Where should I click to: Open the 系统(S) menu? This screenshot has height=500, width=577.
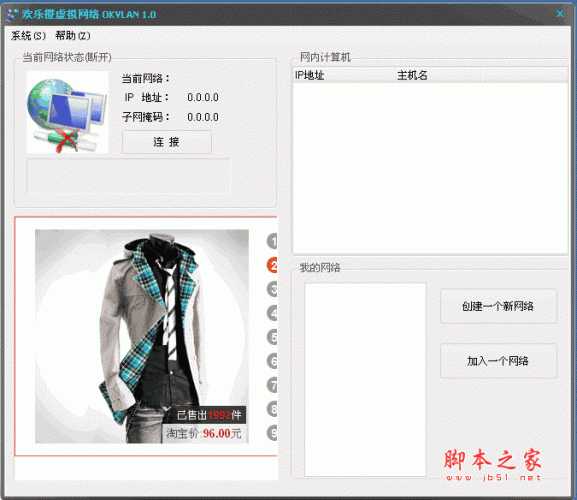point(28,36)
